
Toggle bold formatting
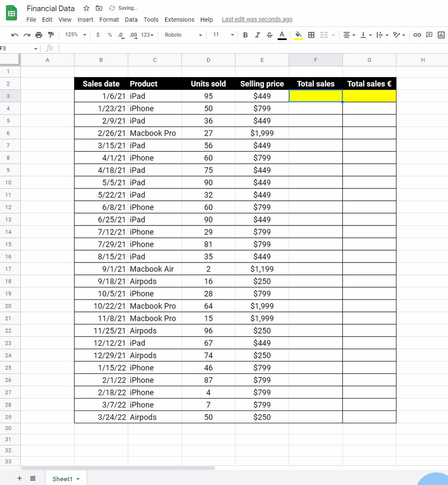click(246, 35)
